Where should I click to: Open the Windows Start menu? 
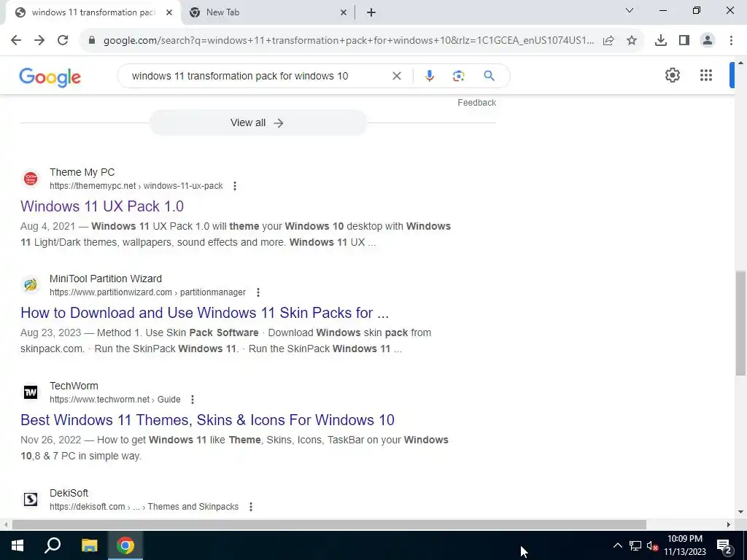18,545
